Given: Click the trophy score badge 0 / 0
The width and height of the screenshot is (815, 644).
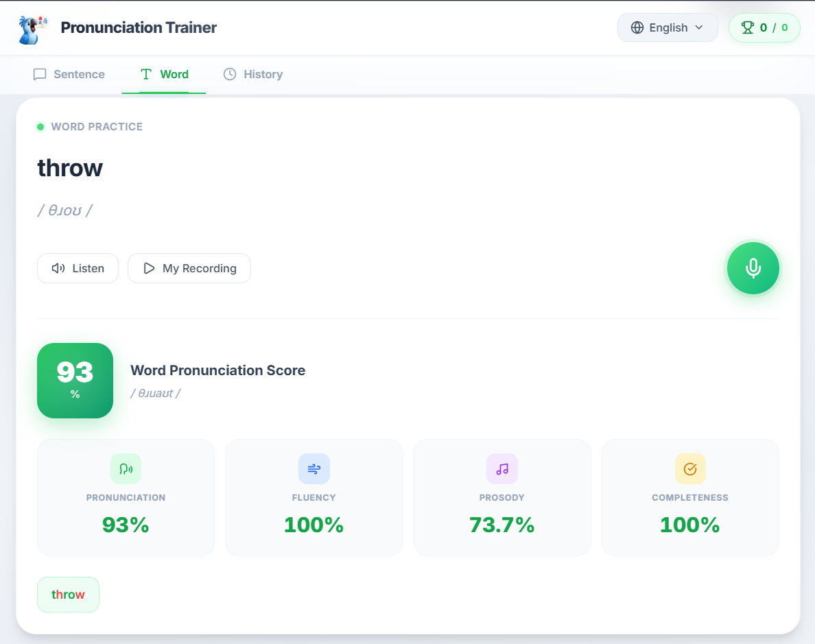Looking at the screenshot, I should (x=764, y=27).
